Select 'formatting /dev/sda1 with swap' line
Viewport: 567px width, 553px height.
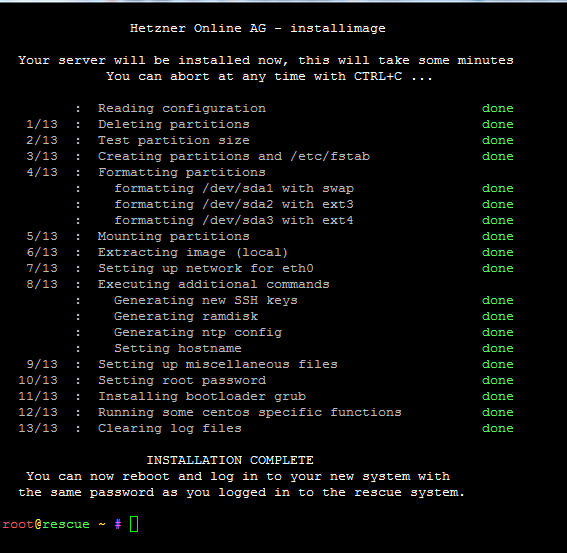pyautogui.click(x=234, y=188)
